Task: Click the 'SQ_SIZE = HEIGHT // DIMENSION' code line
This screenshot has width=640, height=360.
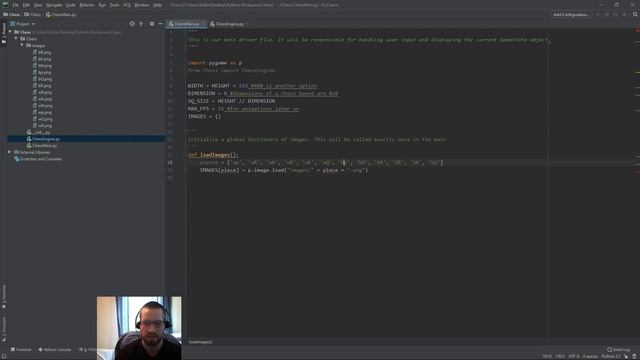Action: 231,101
